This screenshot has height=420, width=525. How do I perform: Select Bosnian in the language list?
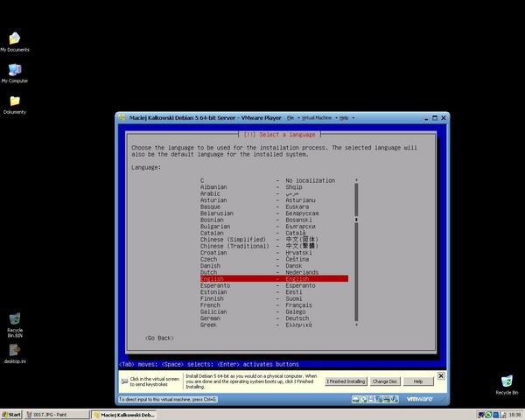274,220
